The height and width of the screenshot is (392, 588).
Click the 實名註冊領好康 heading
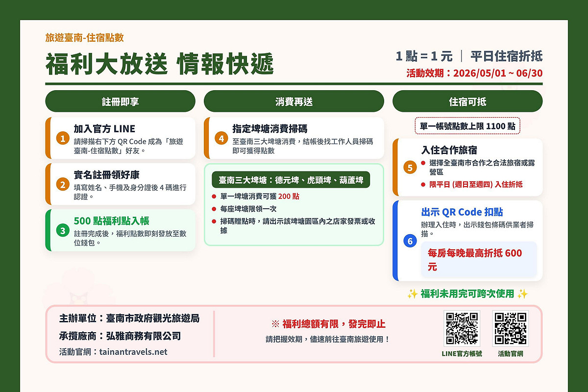point(106,175)
